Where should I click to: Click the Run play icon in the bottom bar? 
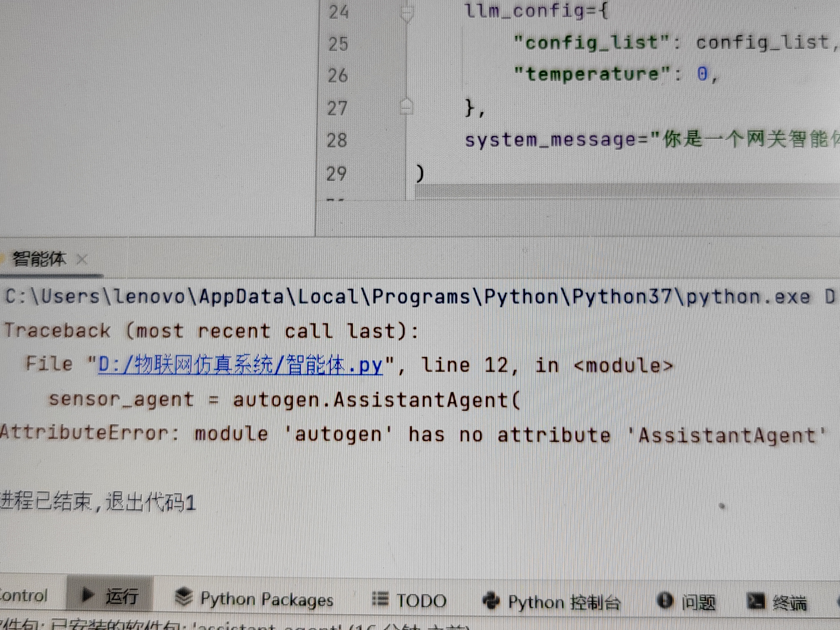(x=88, y=595)
